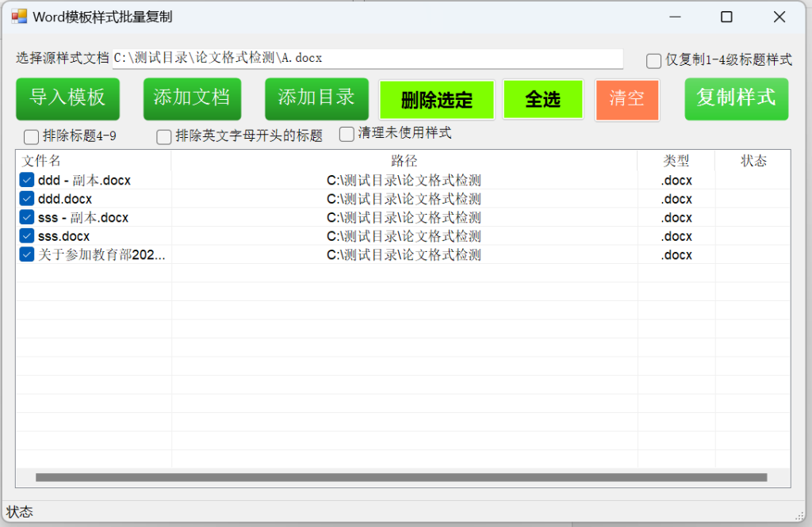Screen dimensions: 812x527
Task: Enable the 排除标题4-9 checkbox
Action: point(30,135)
